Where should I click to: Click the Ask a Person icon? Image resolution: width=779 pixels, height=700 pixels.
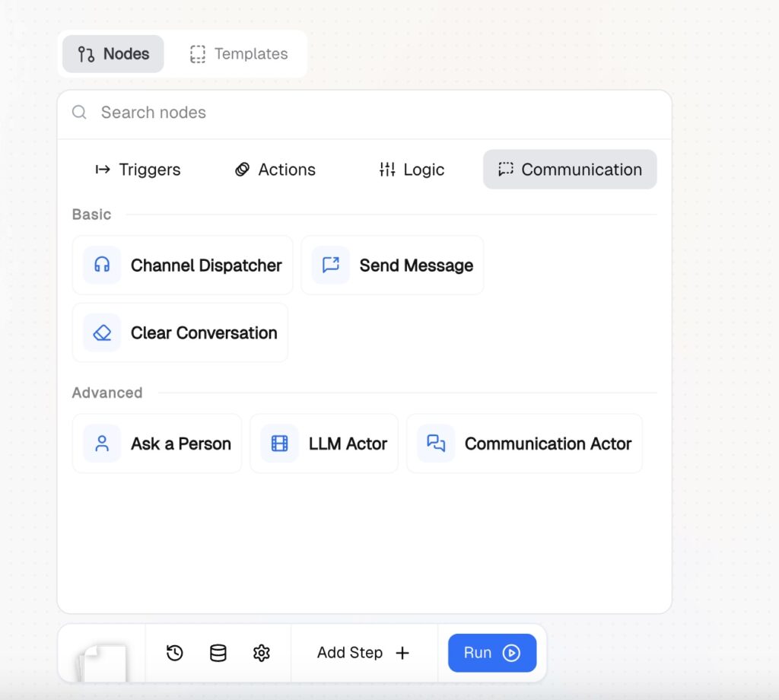pyautogui.click(x=102, y=444)
